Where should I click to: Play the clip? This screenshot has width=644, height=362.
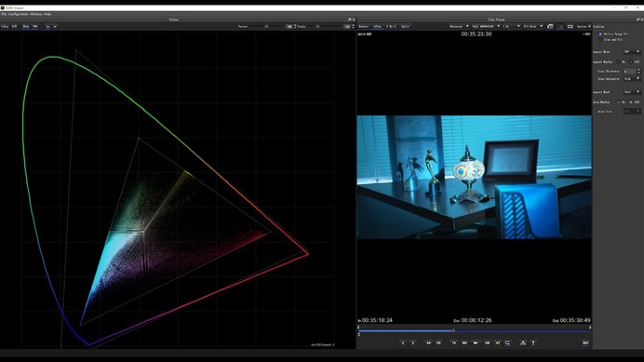click(x=476, y=342)
